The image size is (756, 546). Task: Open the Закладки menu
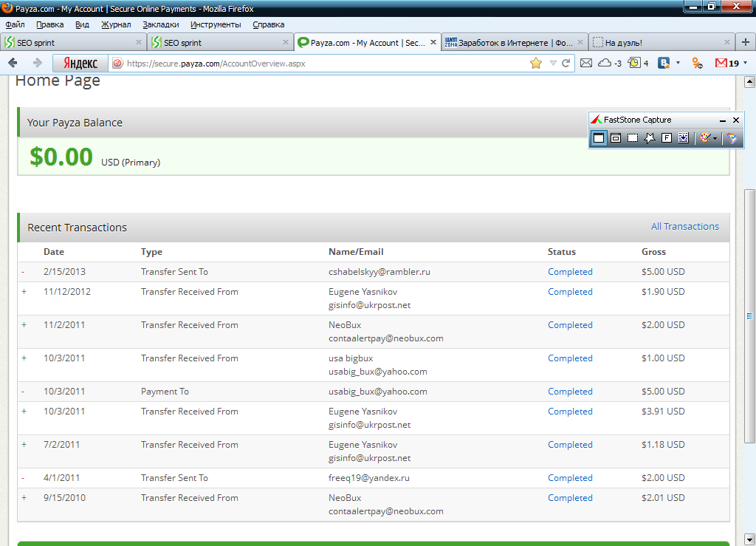point(160,24)
